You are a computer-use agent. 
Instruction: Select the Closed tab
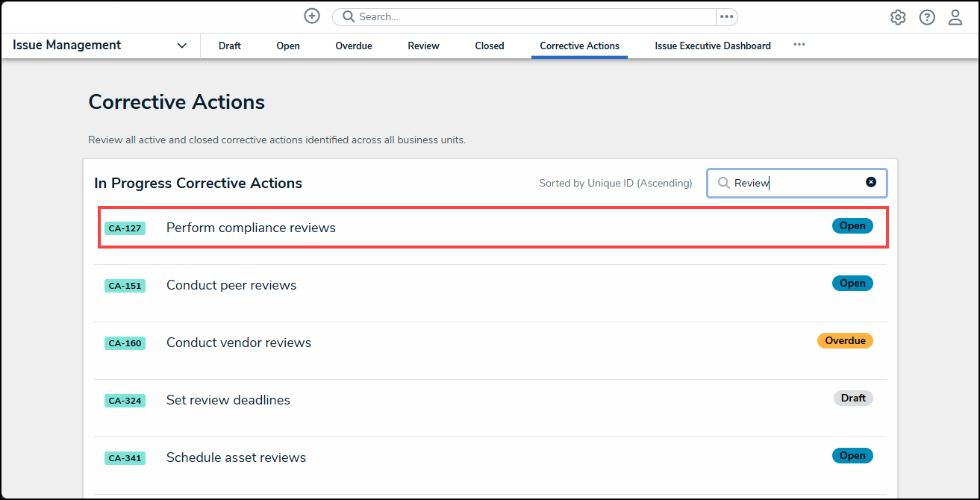(x=490, y=46)
